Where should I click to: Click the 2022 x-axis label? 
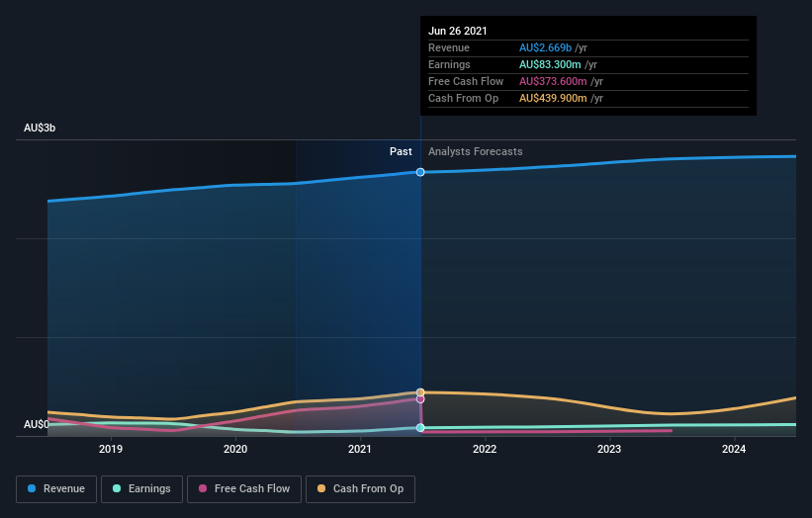pos(485,449)
